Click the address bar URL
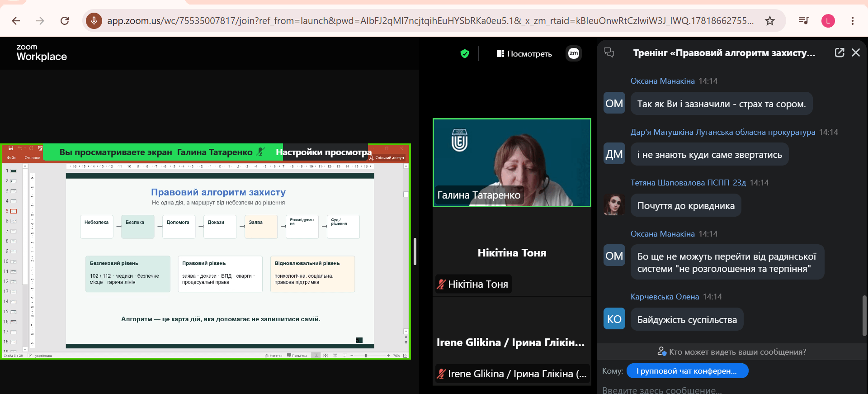The height and width of the screenshot is (394, 868). pos(430,21)
